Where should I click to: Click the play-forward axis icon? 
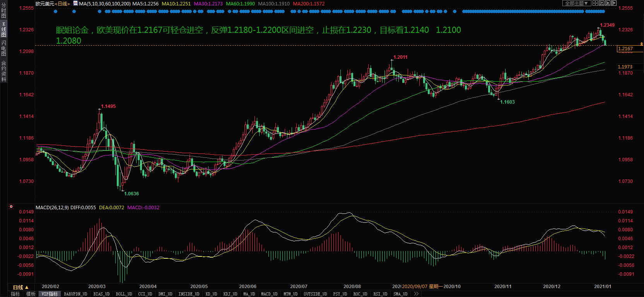coord(608,3)
